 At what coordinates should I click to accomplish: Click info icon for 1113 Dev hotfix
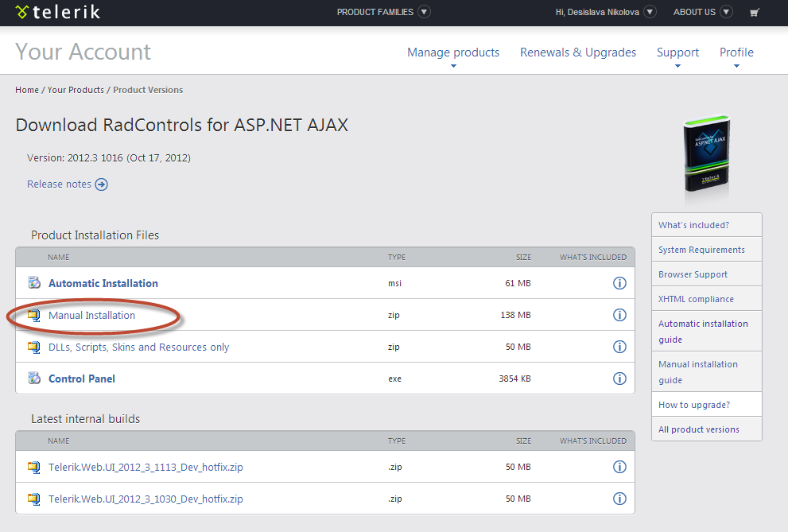pos(619,467)
